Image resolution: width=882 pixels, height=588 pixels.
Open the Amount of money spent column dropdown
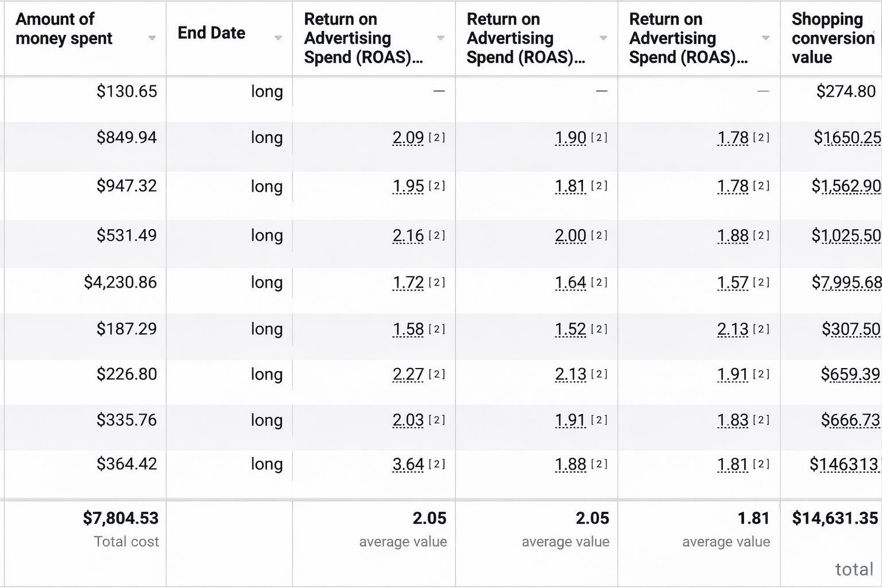[152, 38]
